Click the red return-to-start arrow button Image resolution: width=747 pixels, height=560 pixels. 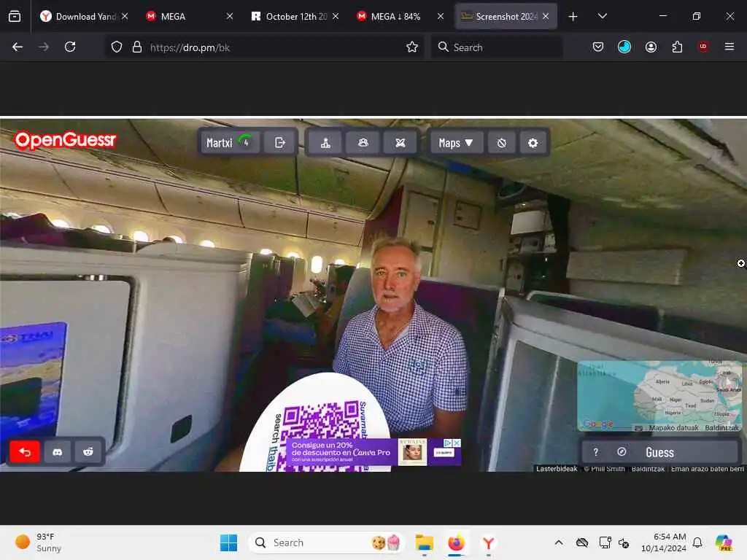click(x=25, y=451)
